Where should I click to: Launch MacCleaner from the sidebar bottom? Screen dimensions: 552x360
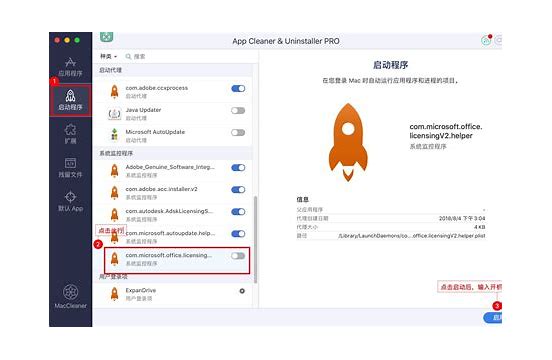(x=70, y=296)
